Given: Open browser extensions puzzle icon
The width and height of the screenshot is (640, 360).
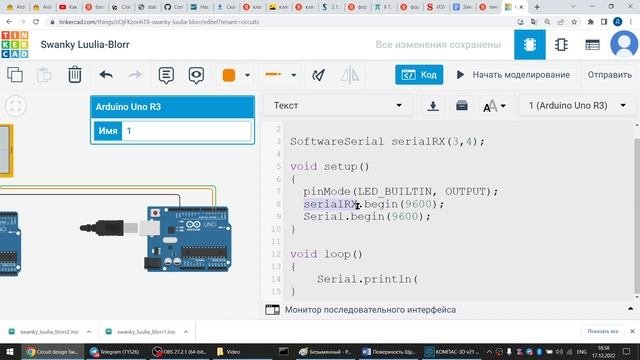Looking at the screenshot, I should pyautogui.click(x=590, y=22).
